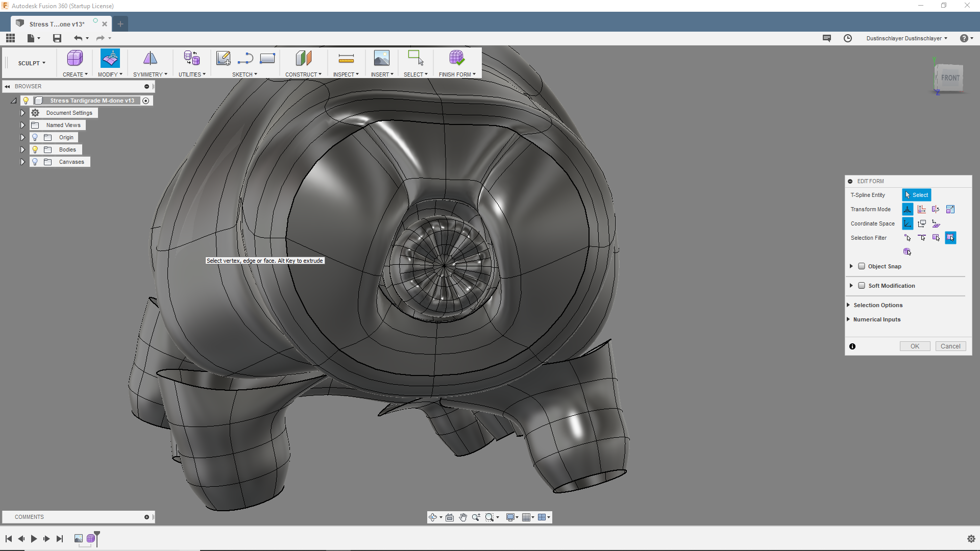Expand the Bodies tree node
Screen dimensions: 980x551
(22, 149)
